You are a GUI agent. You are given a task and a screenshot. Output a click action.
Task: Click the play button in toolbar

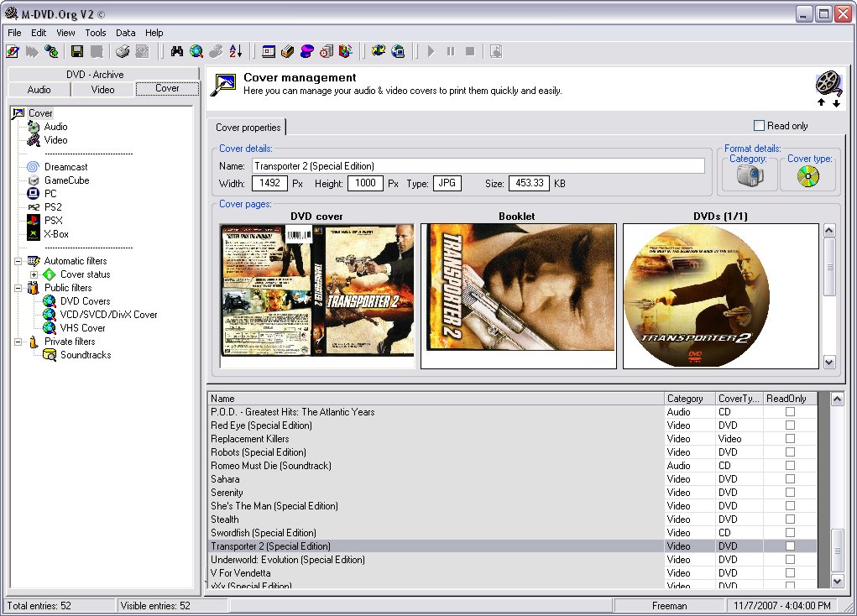(431, 51)
